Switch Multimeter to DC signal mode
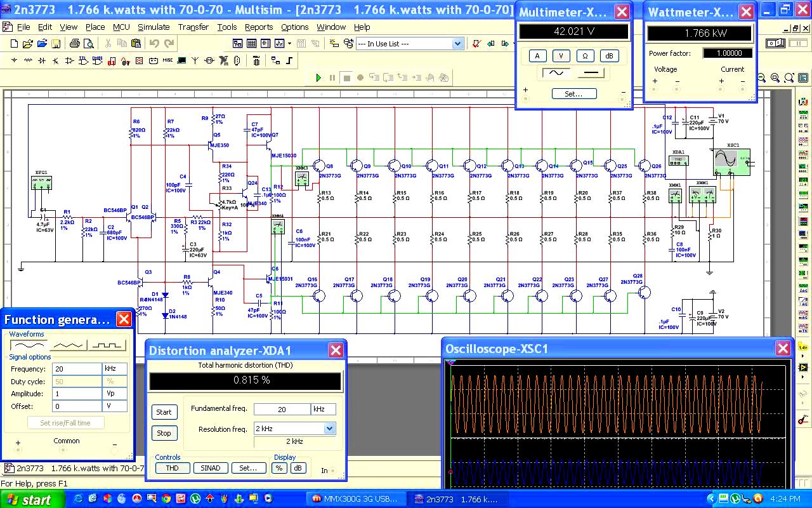 click(x=591, y=73)
